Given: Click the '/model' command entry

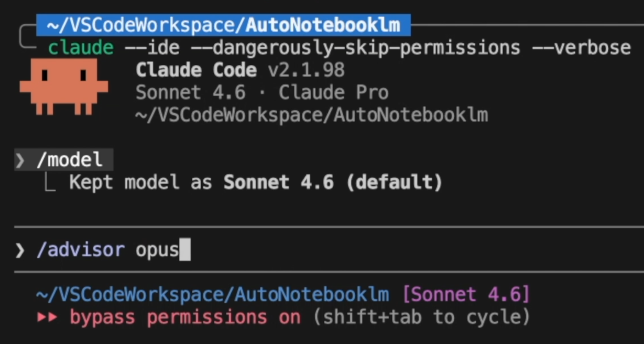Looking at the screenshot, I should pos(64,160).
